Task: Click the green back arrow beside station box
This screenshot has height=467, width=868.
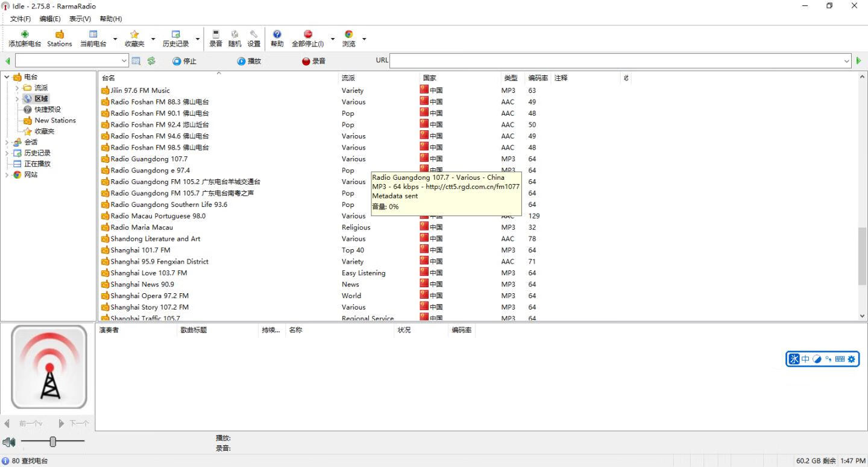Action: click(x=7, y=61)
